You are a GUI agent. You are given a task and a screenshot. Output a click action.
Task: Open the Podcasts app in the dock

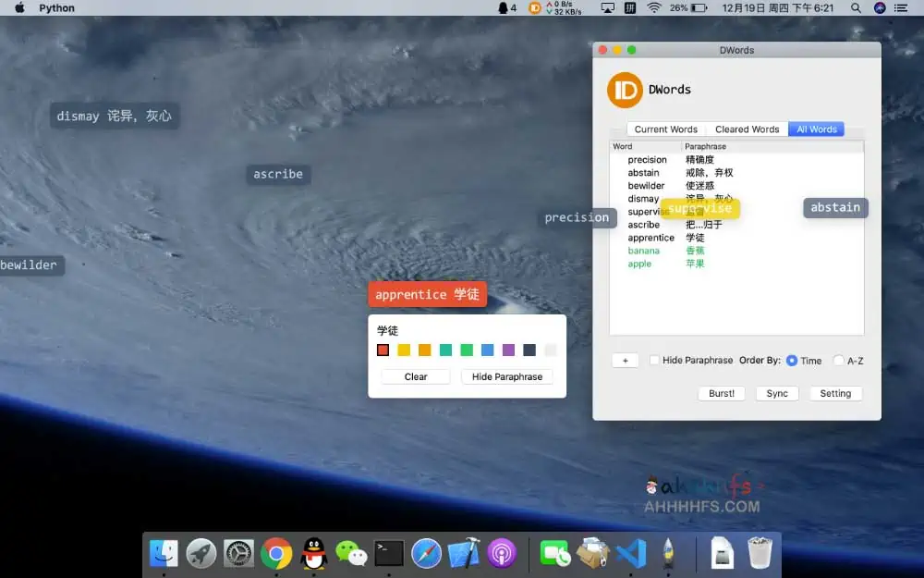coord(502,553)
